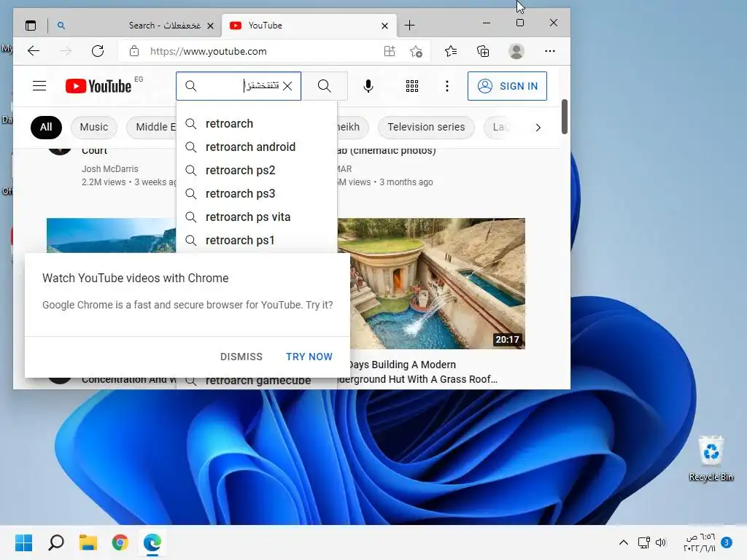Select the Television series filter chip

[426, 127]
